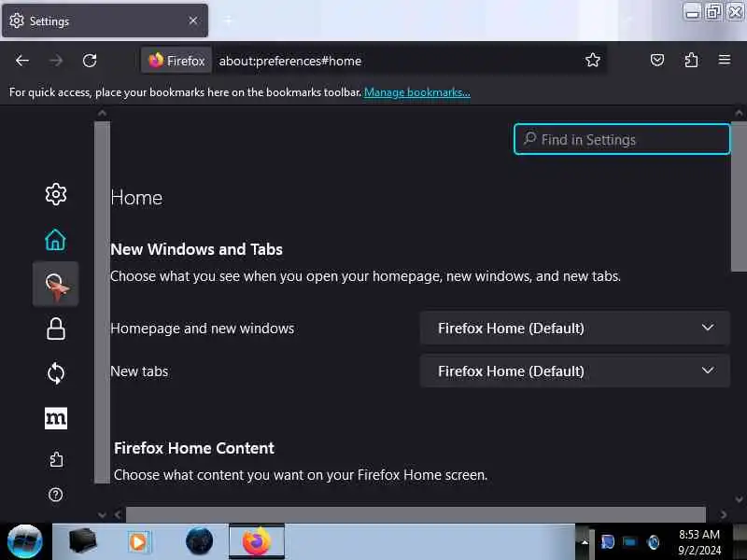Open the Sync settings category icon
This screenshot has height=560, width=747.
pyautogui.click(x=56, y=373)
